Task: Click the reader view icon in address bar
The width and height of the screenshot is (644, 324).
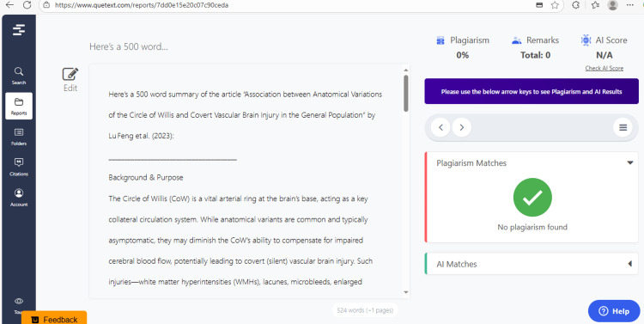Action: (x=540, y=5)
